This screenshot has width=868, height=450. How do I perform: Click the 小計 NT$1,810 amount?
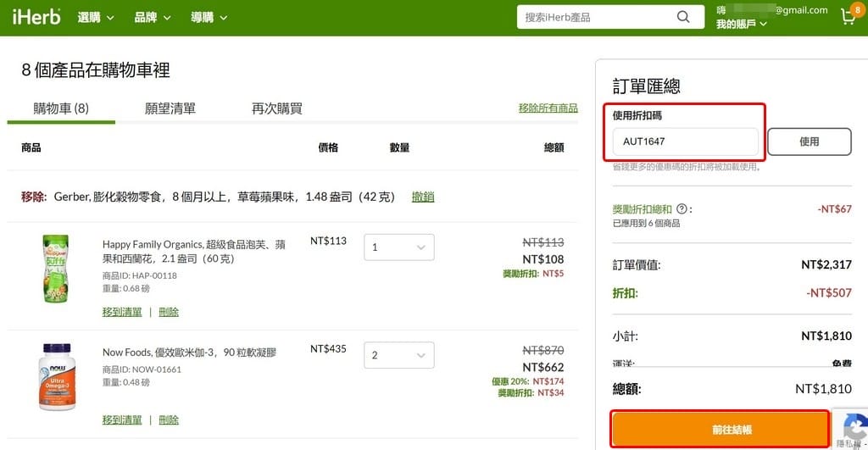click(826, 336)
